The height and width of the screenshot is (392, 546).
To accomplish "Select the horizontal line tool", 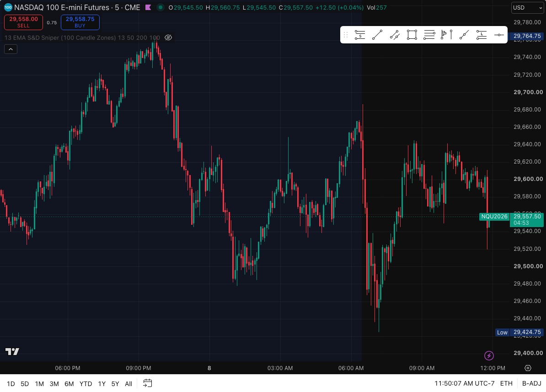I will [x=499, y=35].
